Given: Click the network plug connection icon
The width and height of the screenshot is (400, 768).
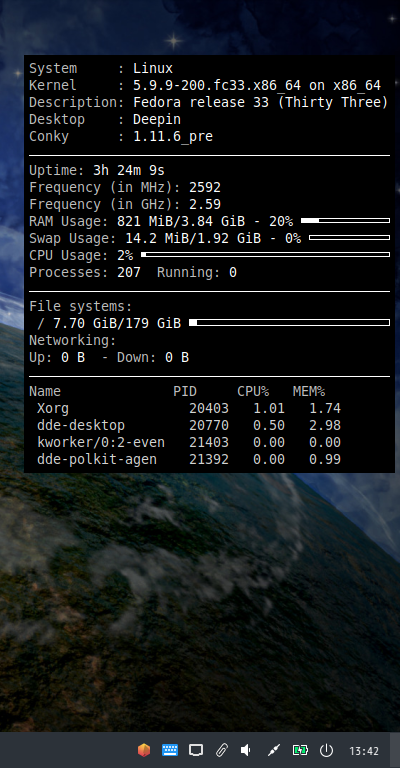Looking at the screenshot, I should coord(274,750).
